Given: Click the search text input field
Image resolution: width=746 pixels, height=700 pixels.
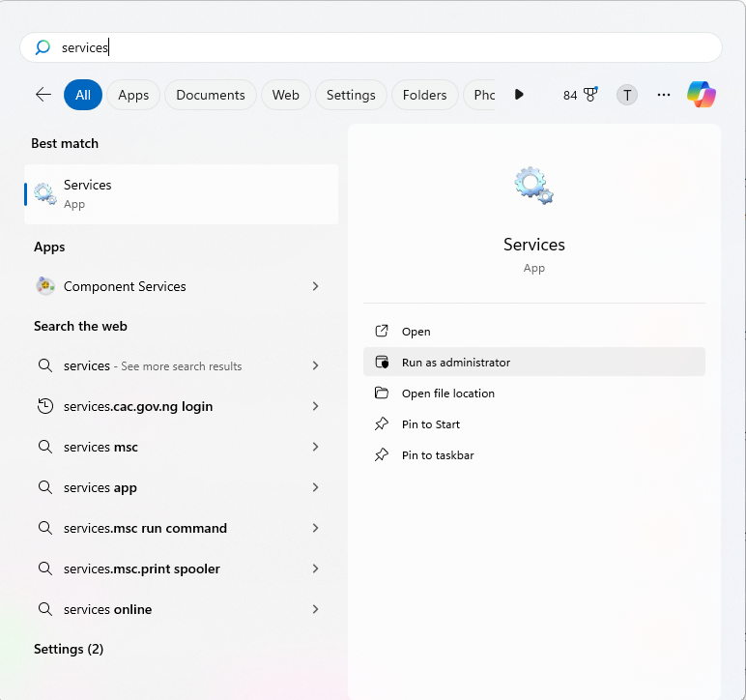Looking at the screenshot, I should pos(387,47).
